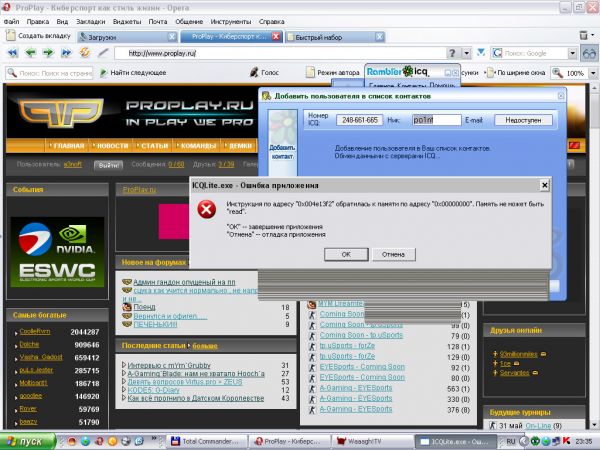This screenshot has width=600, height=450.
Task: Close the ProPlay tab with red X
Action: [x=276, y=36]
